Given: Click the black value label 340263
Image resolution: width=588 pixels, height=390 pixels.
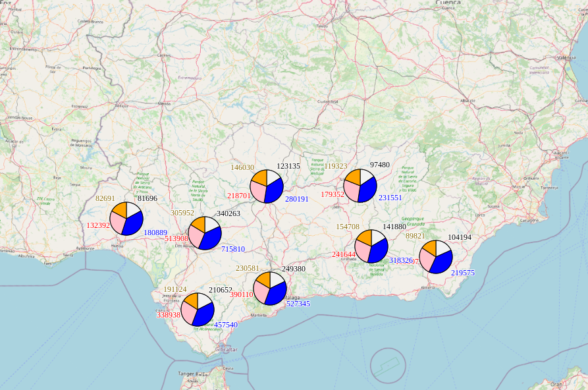Looking at the screenshot, I should coord(228,213).
